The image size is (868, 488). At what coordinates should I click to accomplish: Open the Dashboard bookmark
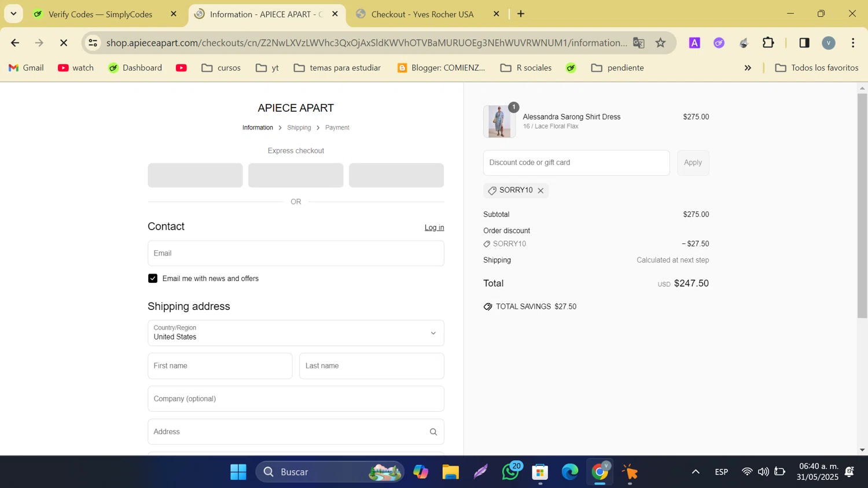point(135,68)
